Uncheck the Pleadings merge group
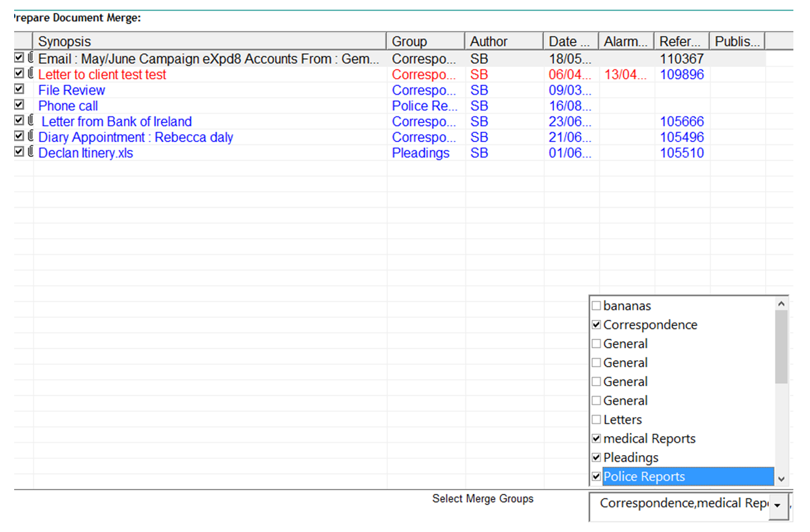The width and height of the screenshot is (810, 532). [x=596, y=458]
